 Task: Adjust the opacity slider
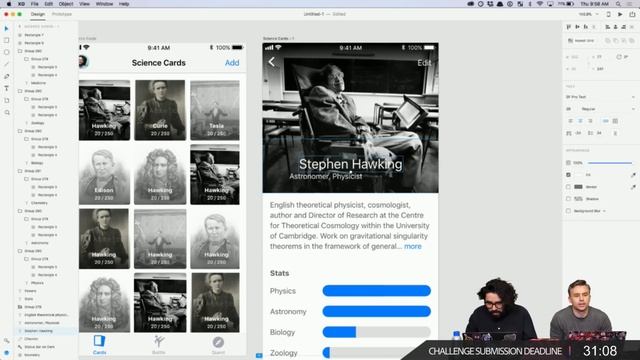tap(610, 163)
